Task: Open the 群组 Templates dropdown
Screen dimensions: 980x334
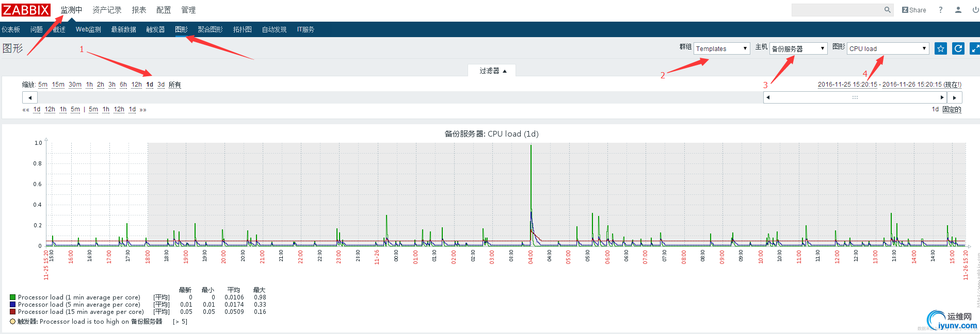Action: (721, 48)
